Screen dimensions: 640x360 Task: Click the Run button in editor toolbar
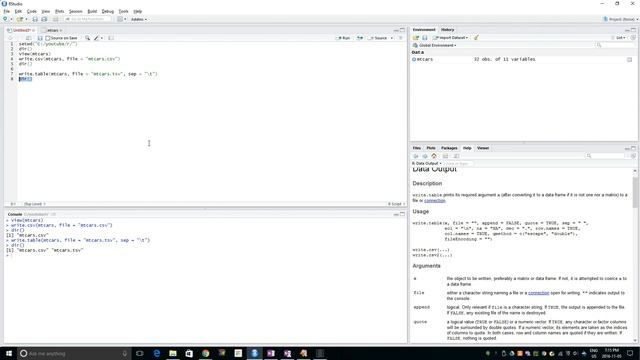pyautogui.click(x=343, y=38)
